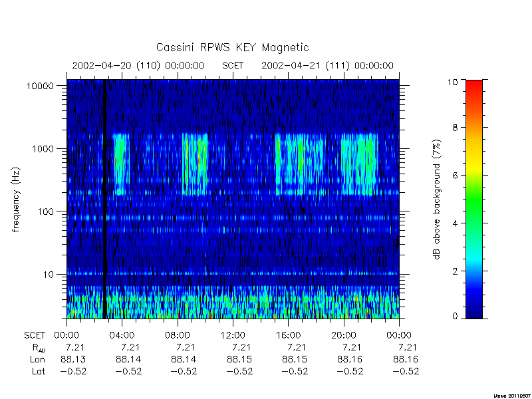This screenshot has width=532, height=399.
Task: Select the 10 dB colorbar tick label
Action: pyautogui.click(x=452, y=82)
